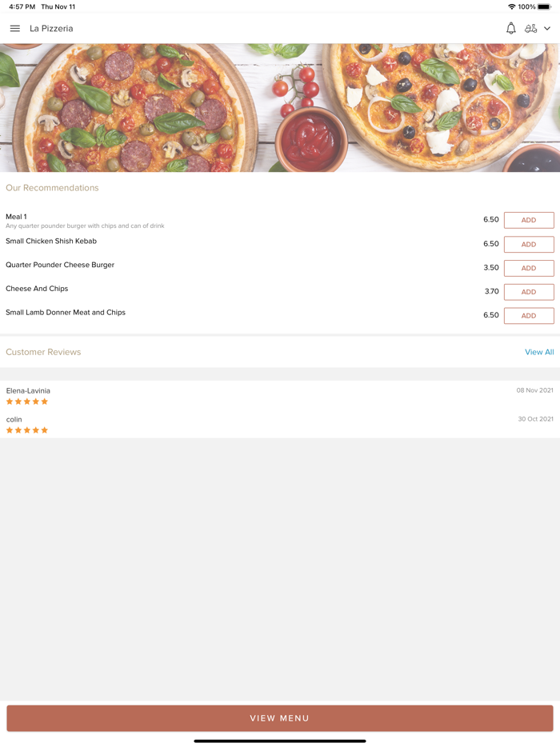Open the hamburger navigation menu

coord(14,28)
